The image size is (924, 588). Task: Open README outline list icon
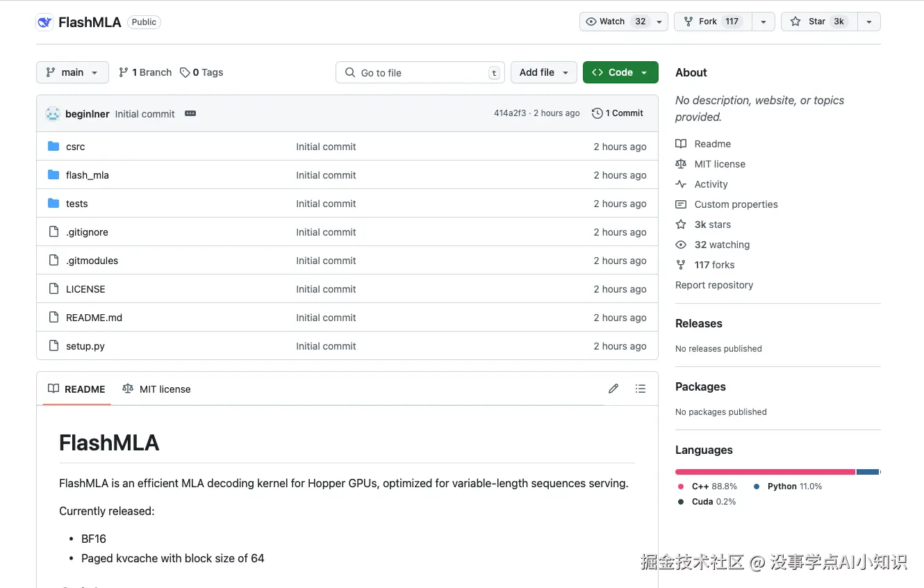pyautogui.click(x=641, y=389)
